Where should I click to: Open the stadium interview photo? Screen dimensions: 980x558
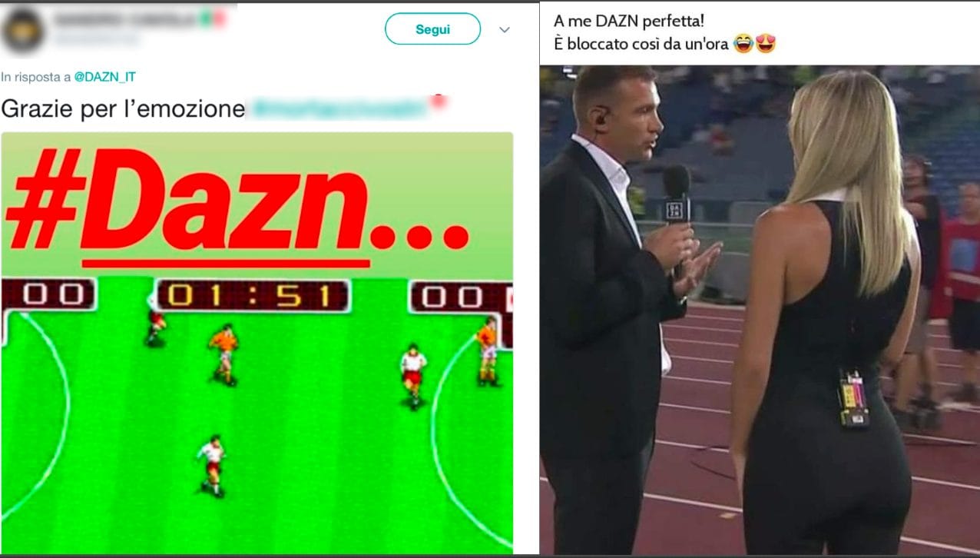click(x=760, y=309)
